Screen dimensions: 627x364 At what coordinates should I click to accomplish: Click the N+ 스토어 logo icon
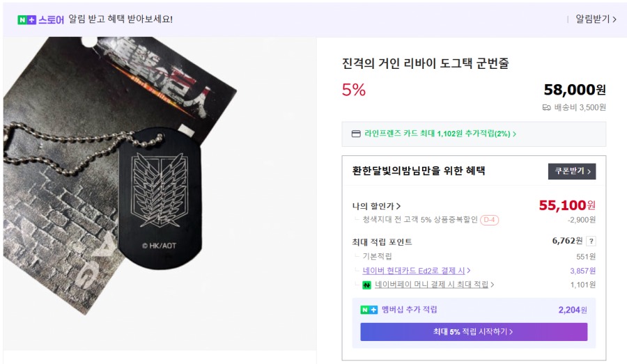(27, 19)
